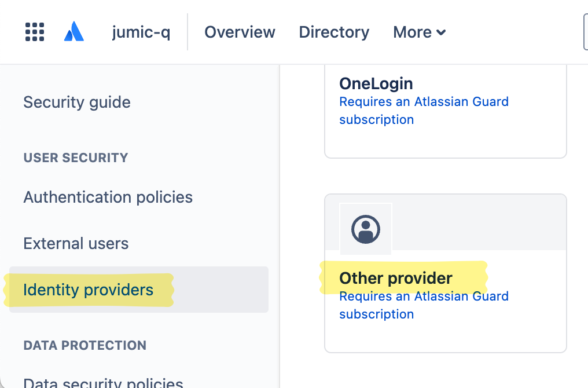Select Identity providers in the sidebar
The height and width of the screenshot is (388, 588).
pyautogui.click(x=88, y=290)
